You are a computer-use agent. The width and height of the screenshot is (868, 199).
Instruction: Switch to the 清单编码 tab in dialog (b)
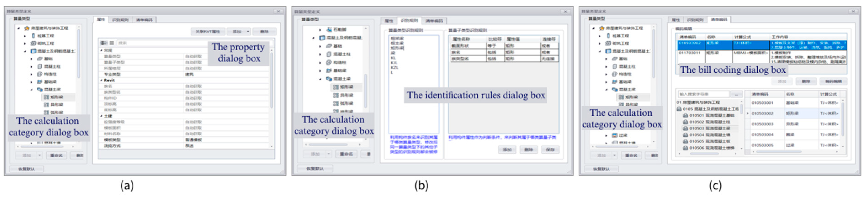pos(434,21)
